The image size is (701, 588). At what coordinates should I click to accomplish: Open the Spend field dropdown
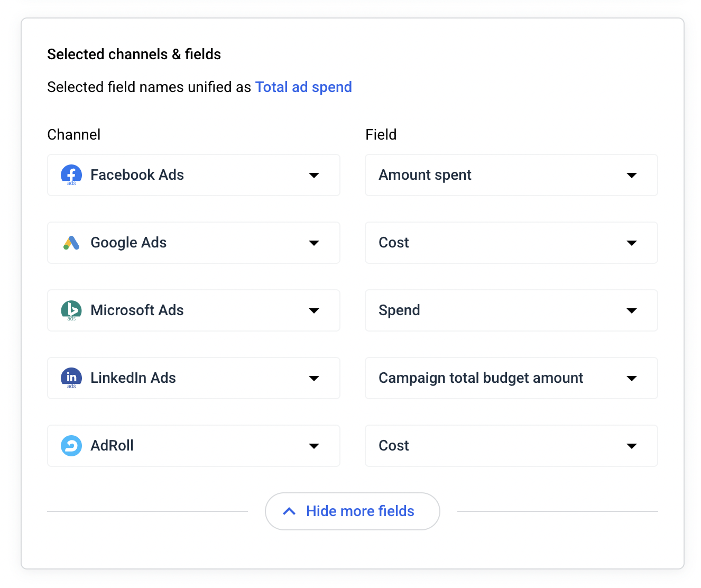click(631, 310)
